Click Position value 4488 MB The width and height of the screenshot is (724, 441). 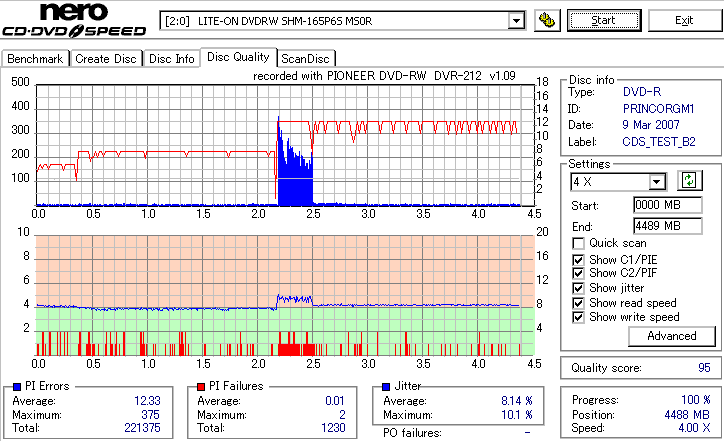tap(687, 415)
